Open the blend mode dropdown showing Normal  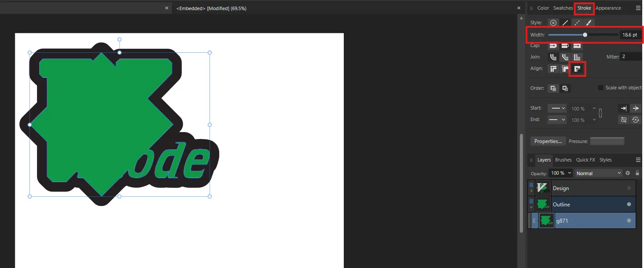598,173
